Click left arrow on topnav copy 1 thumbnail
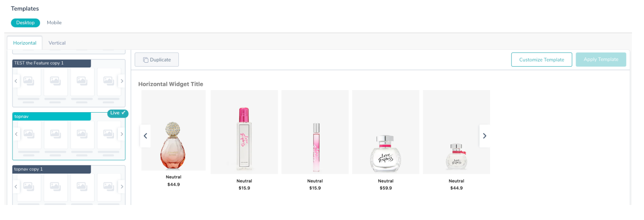 pos(16,186)
